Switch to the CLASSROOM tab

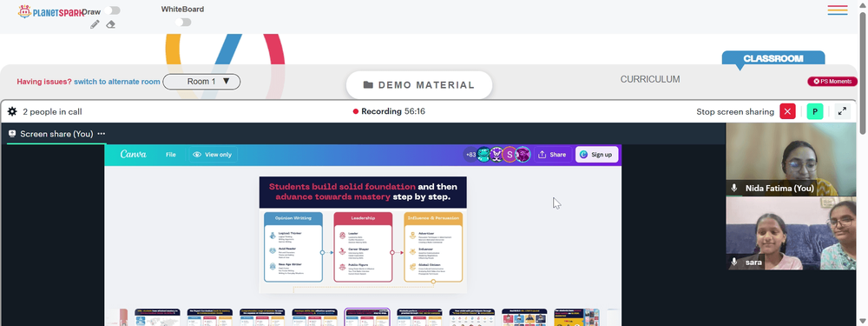[773, 58]
